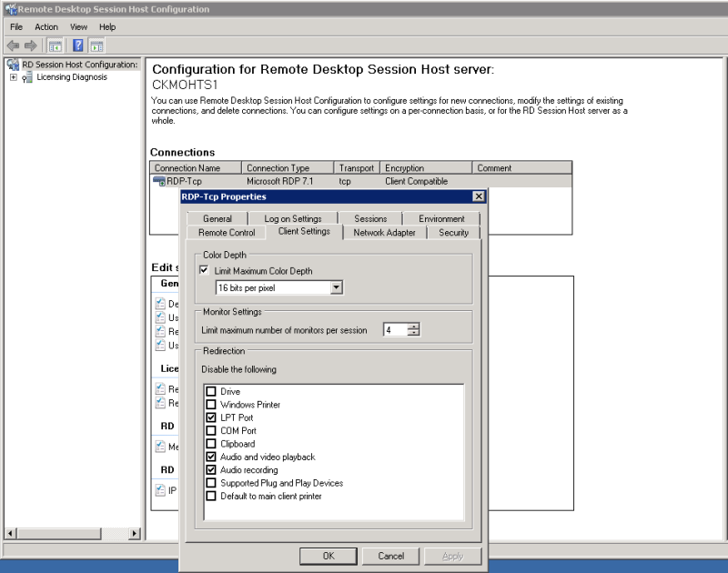The height and width of the screenshot is (573, 728).
Task: Toggle the Show/Hide Console Tree toolbar icon
Action: click(55, 45)
